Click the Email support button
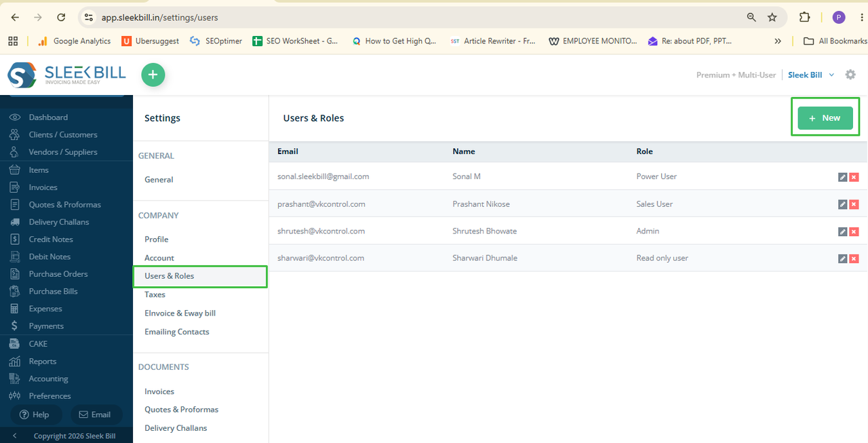 (x=96, y=415)
